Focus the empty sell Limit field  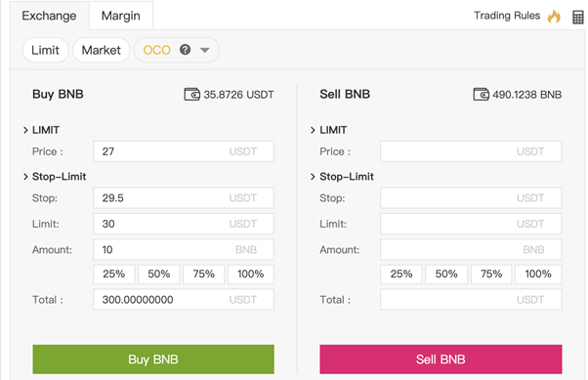pyautogui.click(x=471, y=224)
